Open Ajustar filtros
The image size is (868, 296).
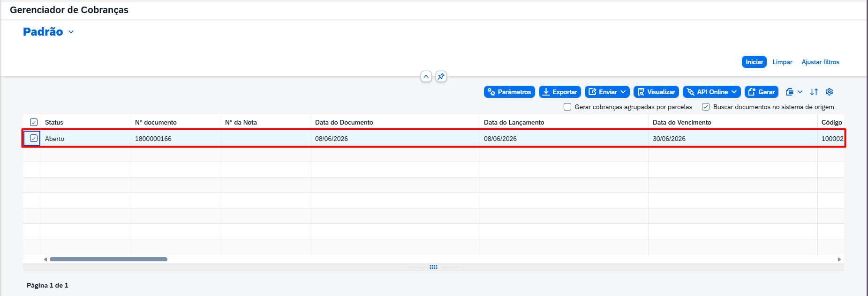tap(820, 62)
